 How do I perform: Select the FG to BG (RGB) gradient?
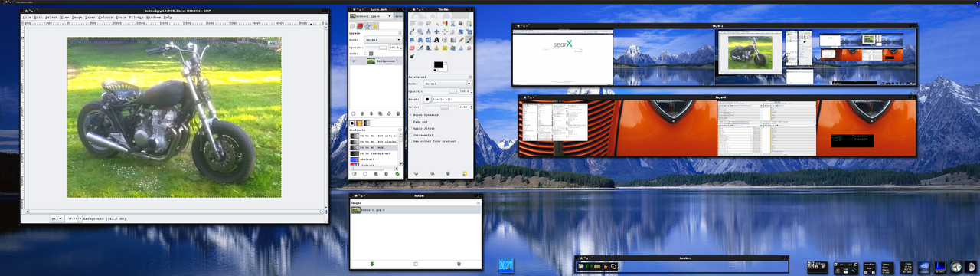375,147
